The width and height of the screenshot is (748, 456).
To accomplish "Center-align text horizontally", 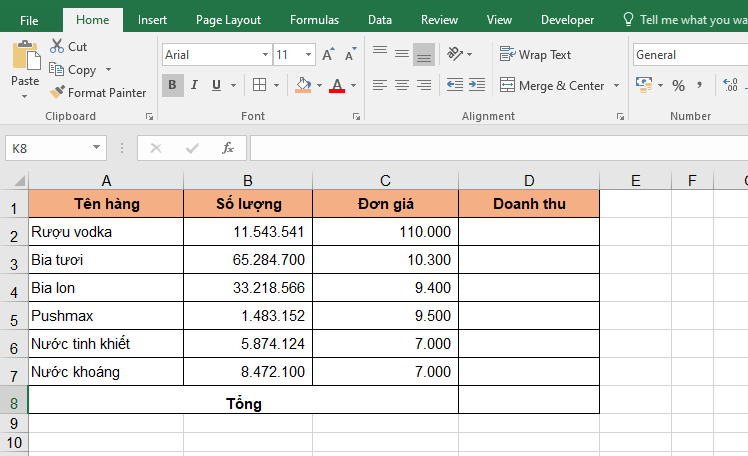I will tap(402, 86).
